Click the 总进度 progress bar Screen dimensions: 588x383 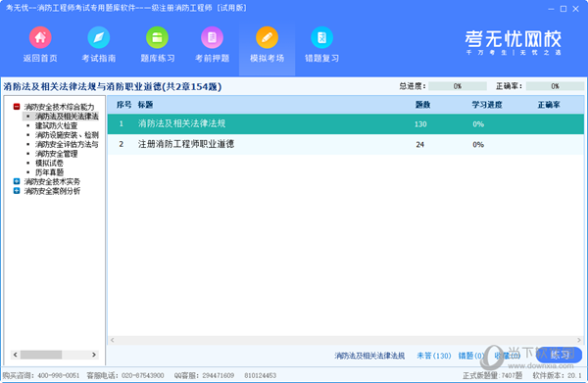coord(457,86)
